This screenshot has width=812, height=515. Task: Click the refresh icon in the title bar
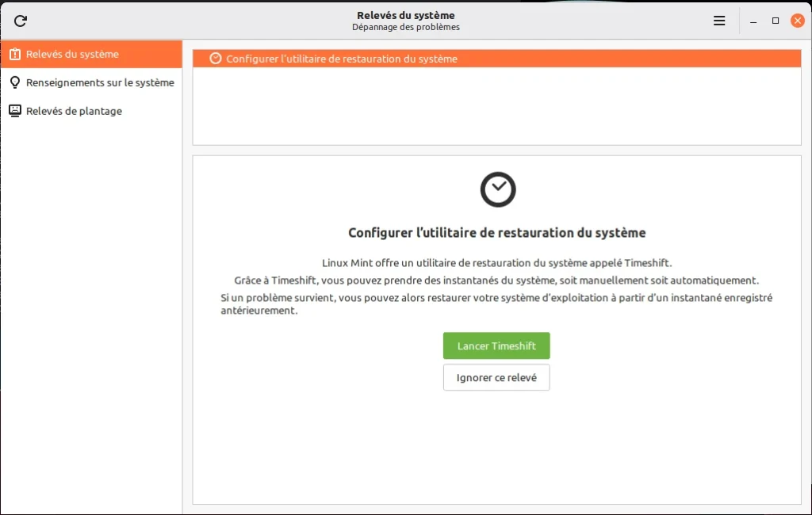click(x=21, y=21)
